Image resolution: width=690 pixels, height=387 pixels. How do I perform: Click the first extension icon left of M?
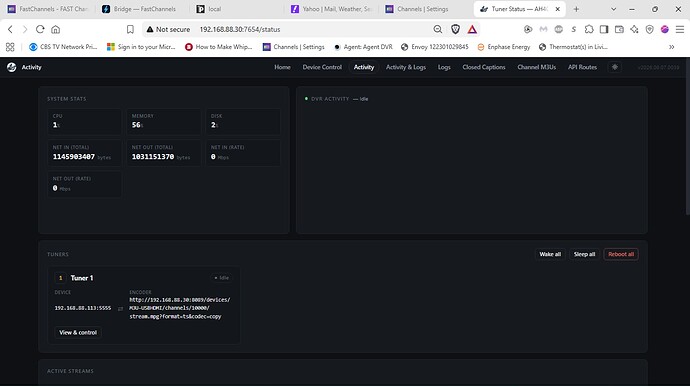[x=528, y=29]
